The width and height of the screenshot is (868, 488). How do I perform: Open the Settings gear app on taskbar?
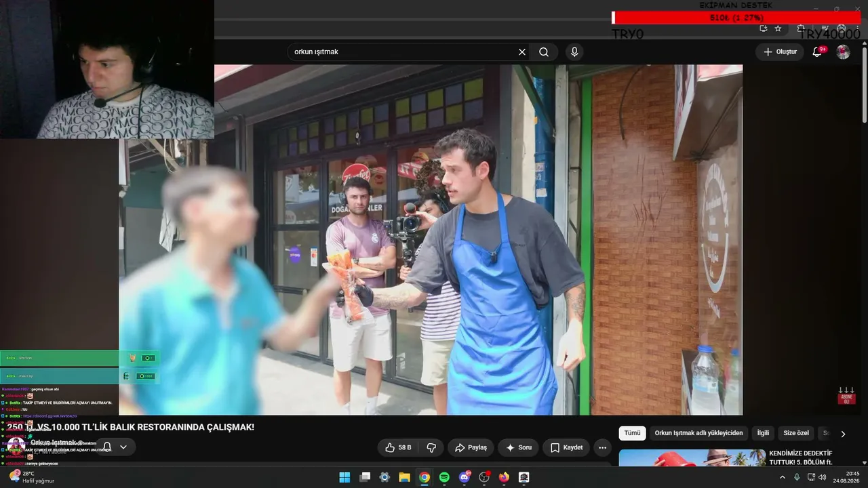384,477
